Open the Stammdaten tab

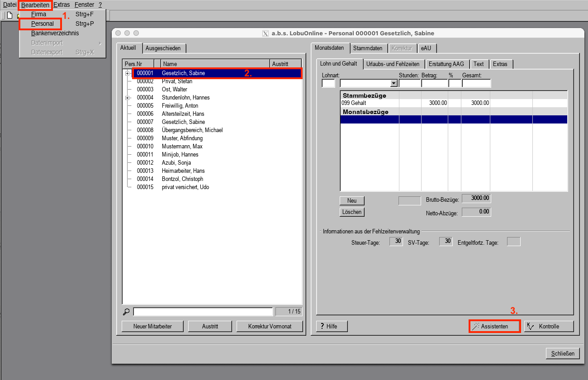click(x=368, y=48)
